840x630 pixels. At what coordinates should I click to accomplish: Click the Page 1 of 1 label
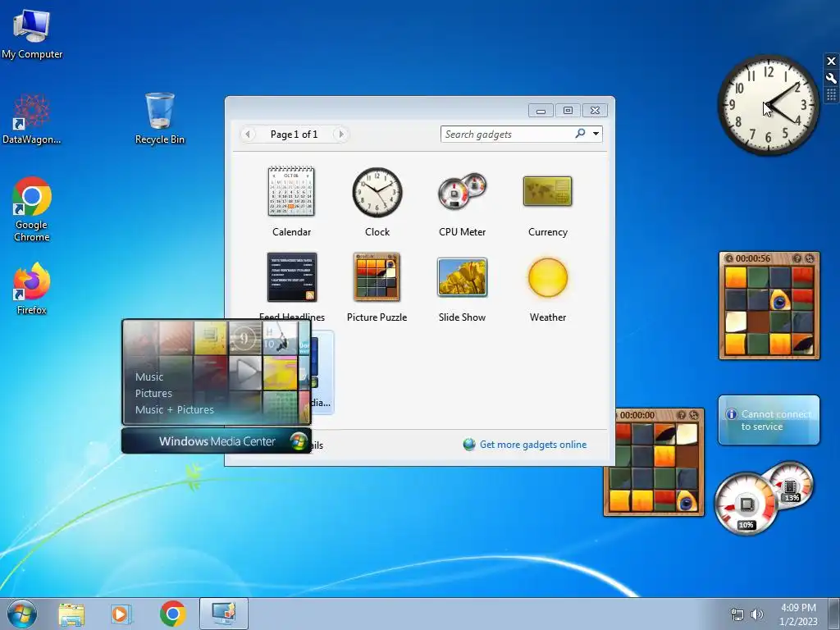click(294, 135)
